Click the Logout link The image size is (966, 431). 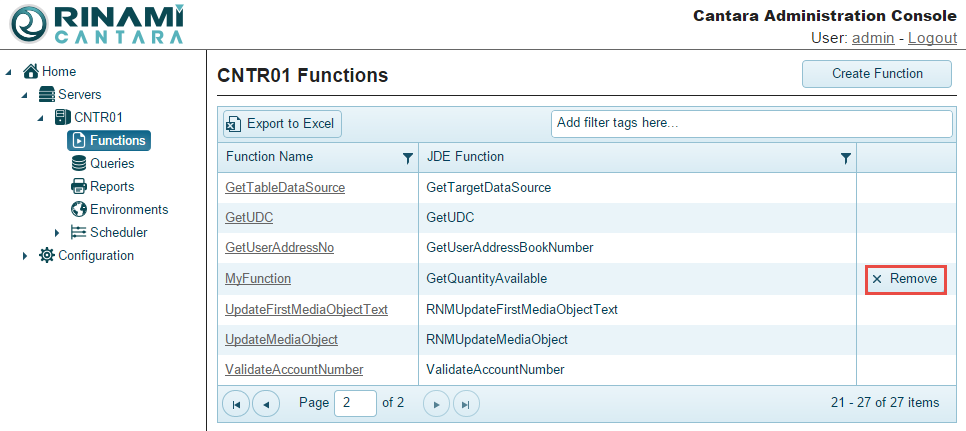pyautogui.click(x=932, y=38)
